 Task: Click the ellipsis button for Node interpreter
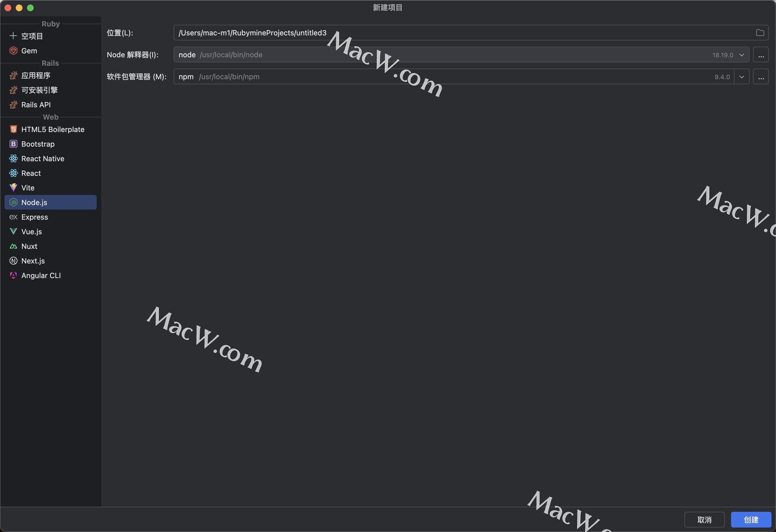point(761,55)
